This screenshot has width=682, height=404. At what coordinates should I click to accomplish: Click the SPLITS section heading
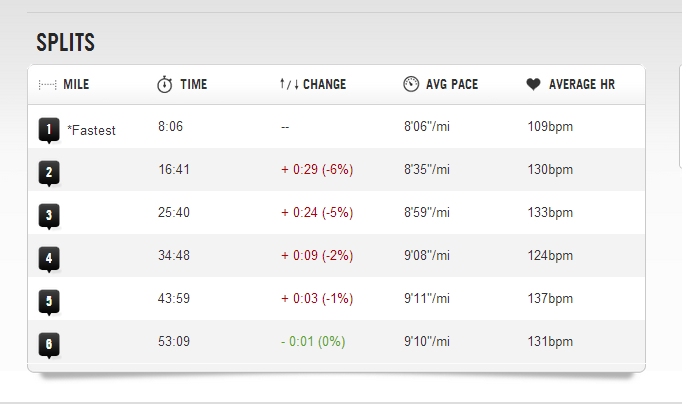pyautogui.click(x=65, y=43)
